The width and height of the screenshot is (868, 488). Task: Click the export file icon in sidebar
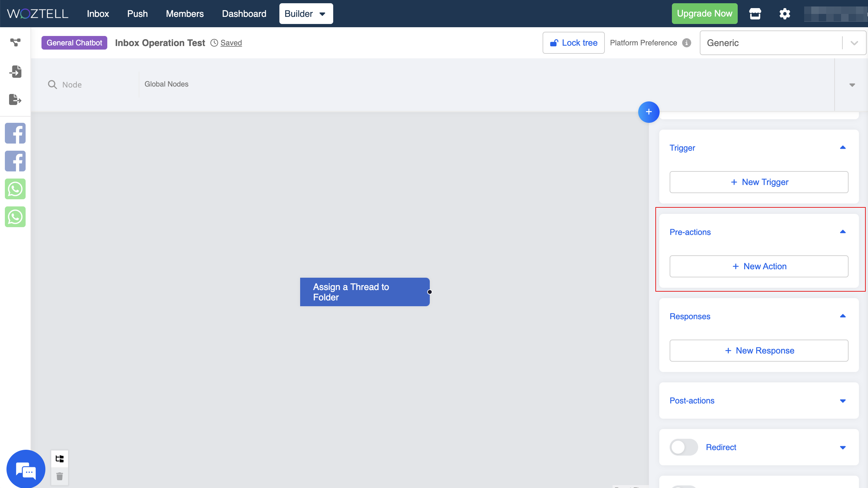[15, 99]
